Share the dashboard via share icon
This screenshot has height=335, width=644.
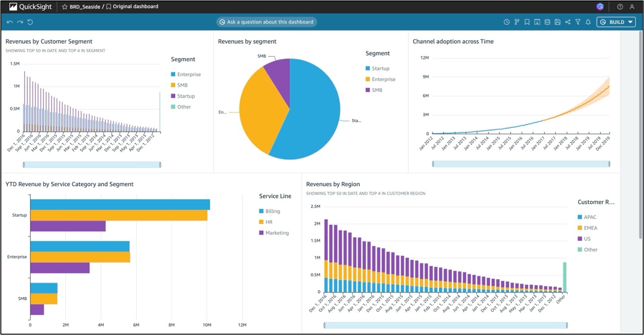pyautogui.click(x=568, y=22)
